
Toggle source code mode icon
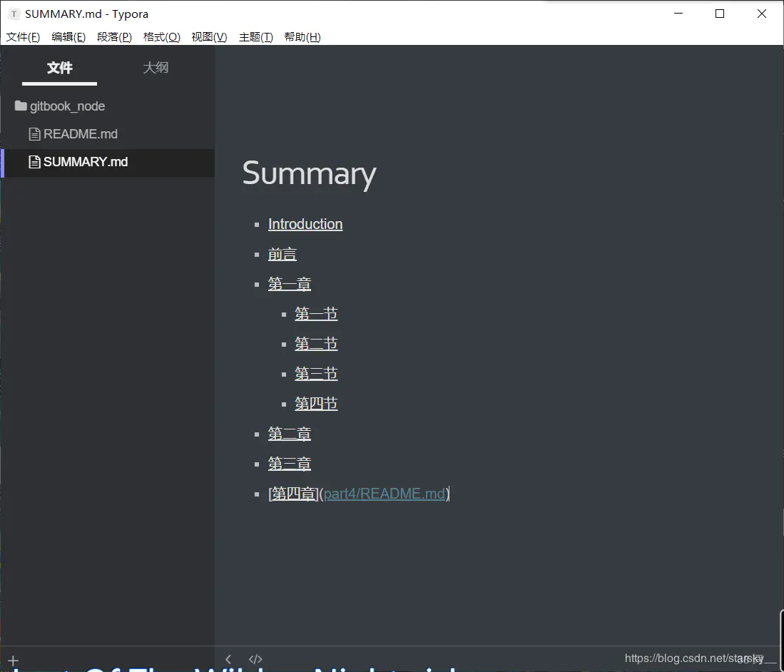(x=255, y=659)
